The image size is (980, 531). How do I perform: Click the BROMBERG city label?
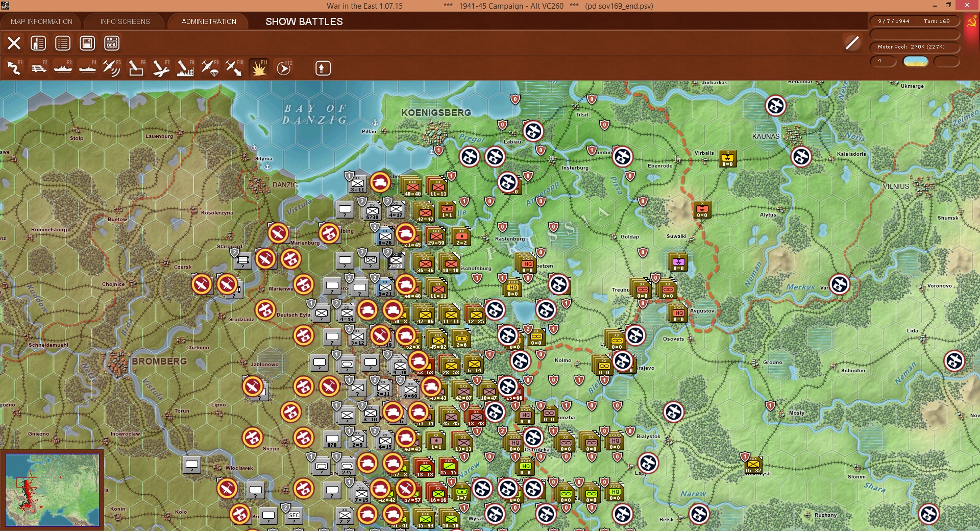159,361
